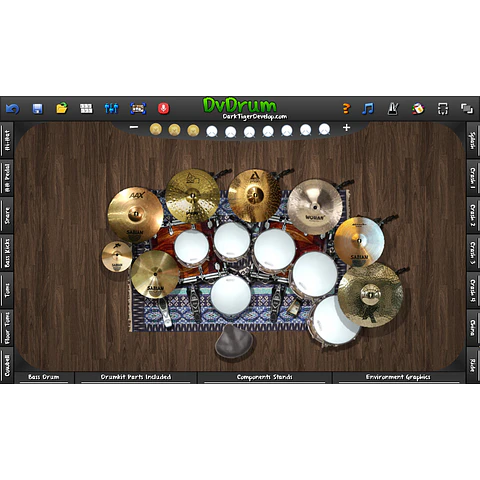The width and height of the screenshot is (480, 480).
Task: Open the blue music note icon
Action: point(368,108)
